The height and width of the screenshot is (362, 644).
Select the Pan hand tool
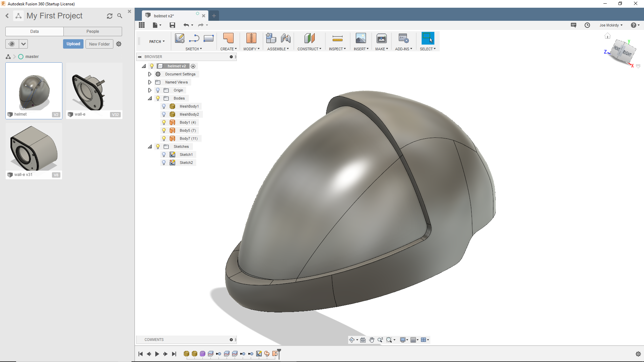372,340
